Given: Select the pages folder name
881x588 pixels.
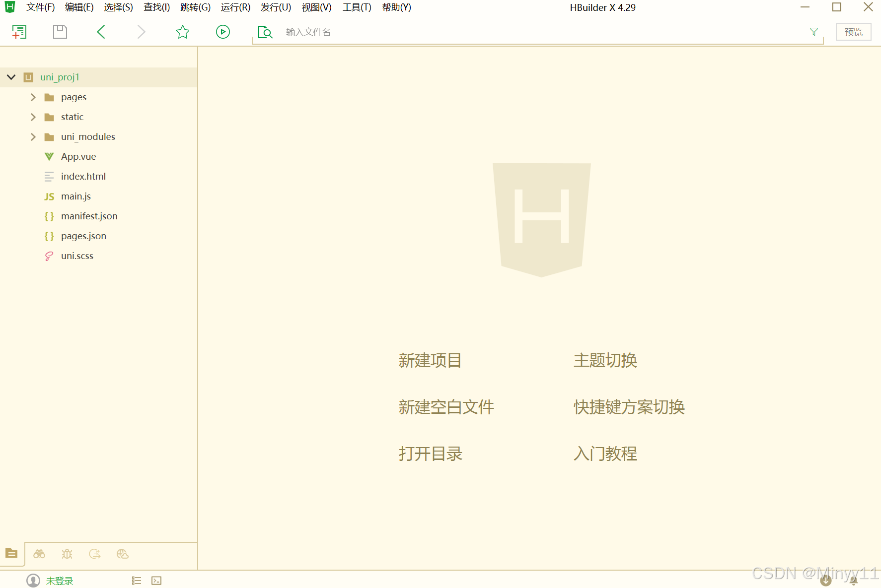Looking at the screenshot, I should [73, 97].
